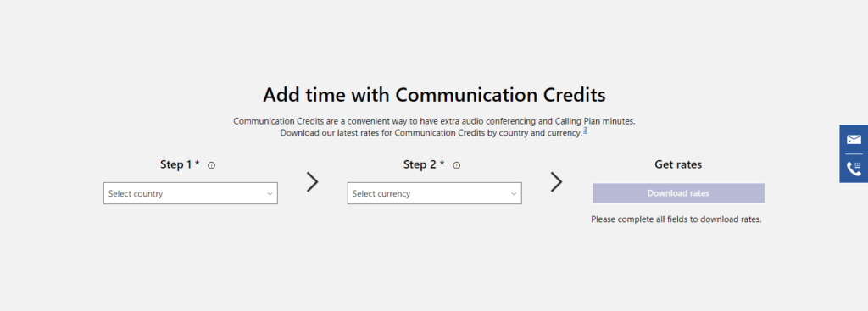Click the envelope email contact icon
Screen dimensions: 868x311
[854, 140]
